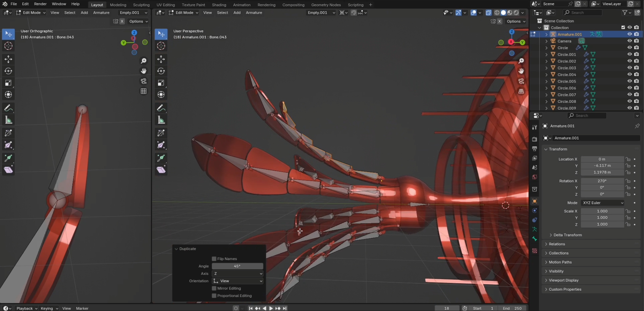The height and width of the screenshot is (311, 644).
Task: Click the Rotation X 270° field
Action: click(x=602, y=181)
